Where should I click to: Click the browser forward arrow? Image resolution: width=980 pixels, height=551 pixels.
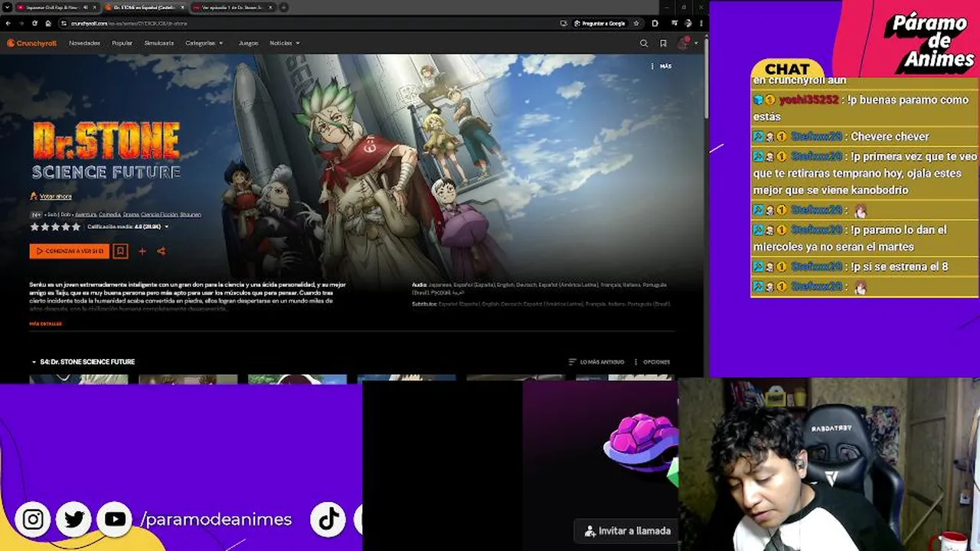pyautogui.click(x=21, y=23)
